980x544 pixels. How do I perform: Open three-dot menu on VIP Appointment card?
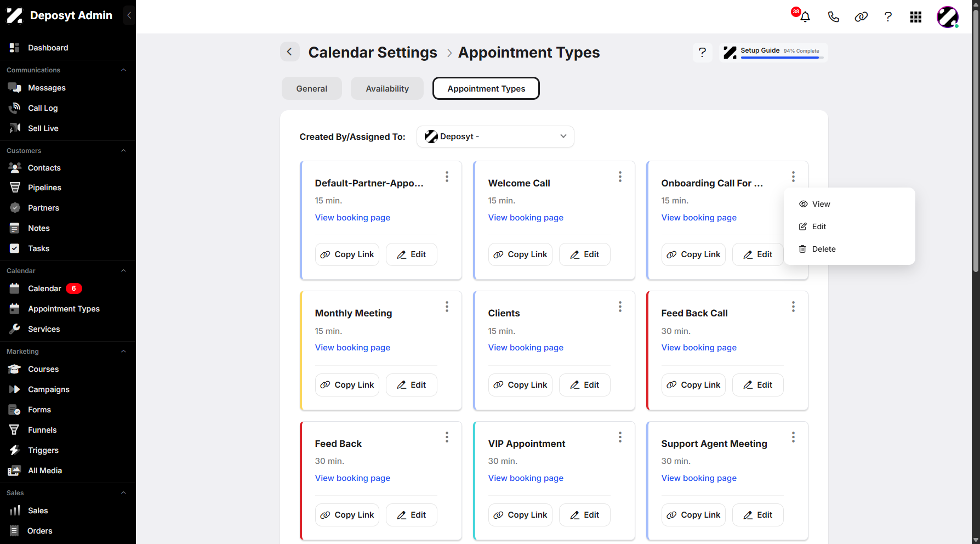click(620, 437)
